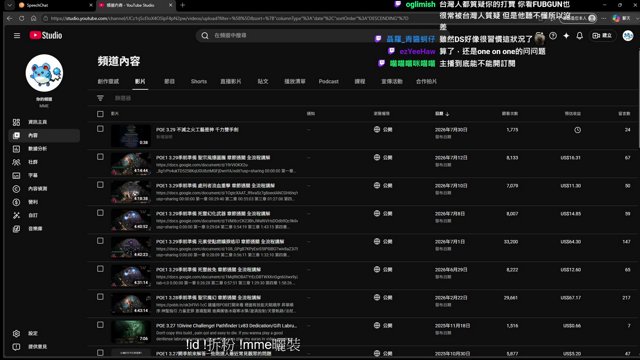640x360 pixels.
Task: Open browser tab search chevron top-left
Action: [10, 5]
